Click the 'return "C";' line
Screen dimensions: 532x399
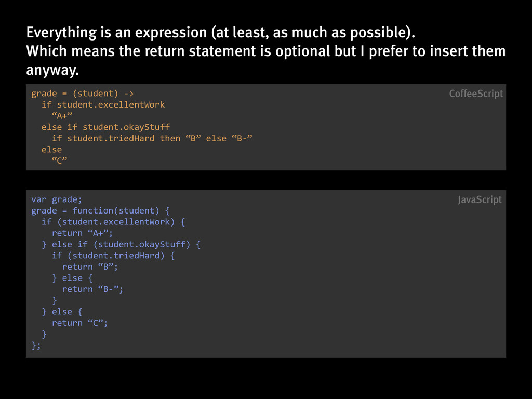[x=79, y=323]
